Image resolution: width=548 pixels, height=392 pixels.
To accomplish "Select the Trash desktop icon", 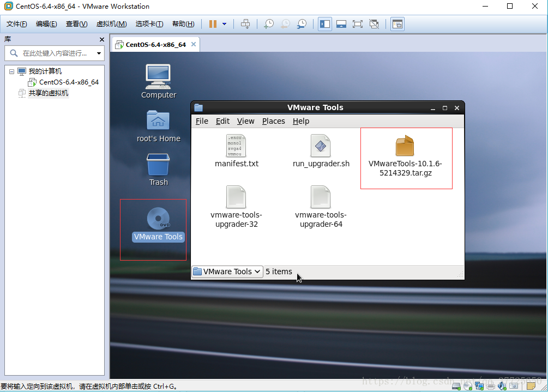I will point(159,170).
